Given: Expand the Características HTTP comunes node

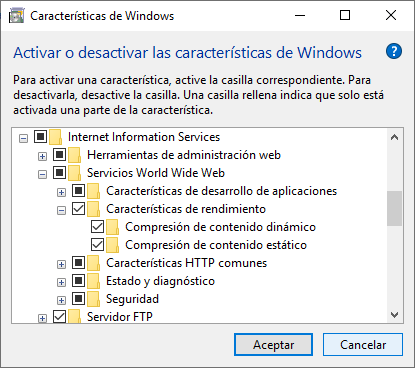Looking at the screenshot, I should click(x=61, y=264).
